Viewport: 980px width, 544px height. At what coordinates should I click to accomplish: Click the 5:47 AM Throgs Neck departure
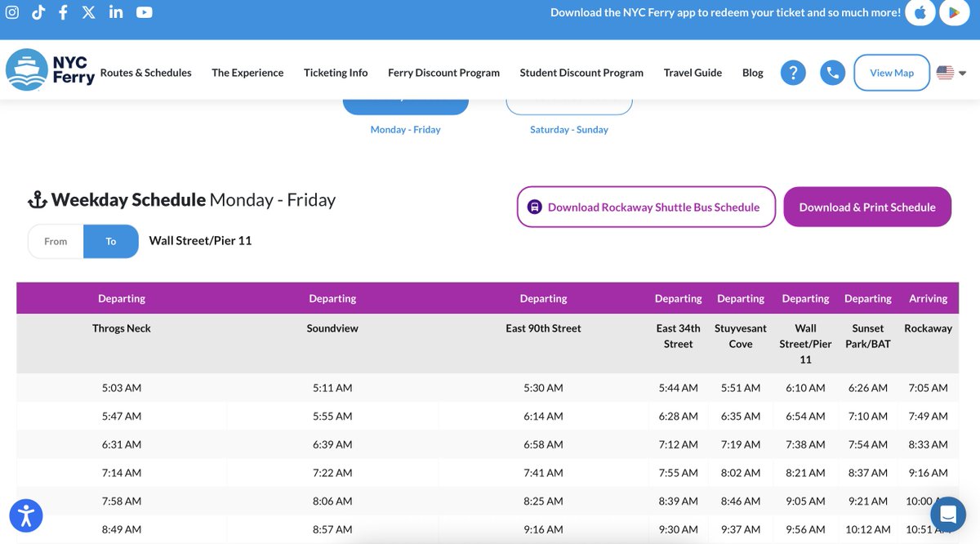tap(122, 416)
